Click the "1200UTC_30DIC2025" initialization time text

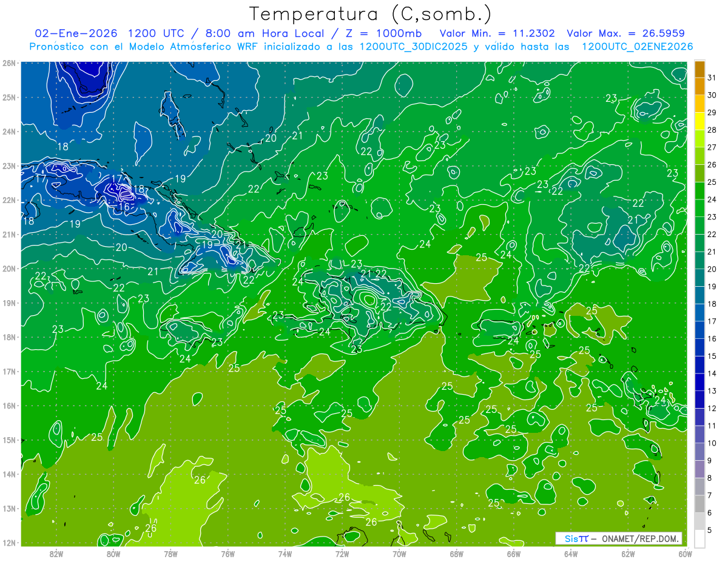coord(414,46)
